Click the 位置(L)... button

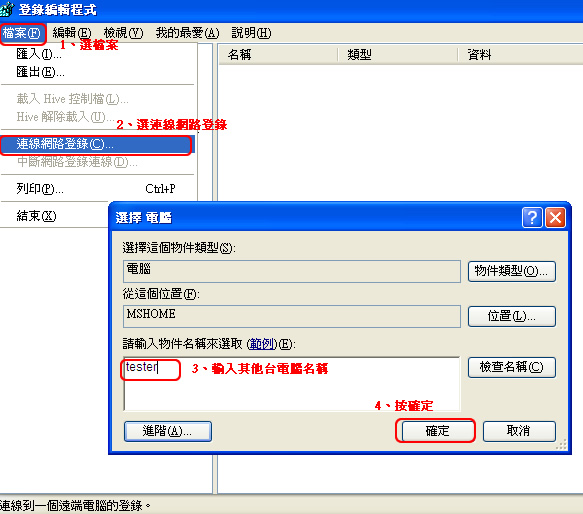pos(512,316)
